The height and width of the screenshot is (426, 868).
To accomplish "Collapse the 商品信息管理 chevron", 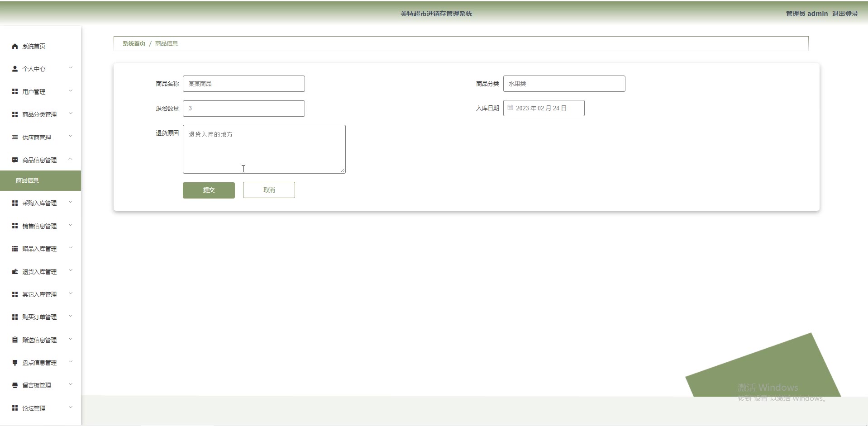I will 71,159.
